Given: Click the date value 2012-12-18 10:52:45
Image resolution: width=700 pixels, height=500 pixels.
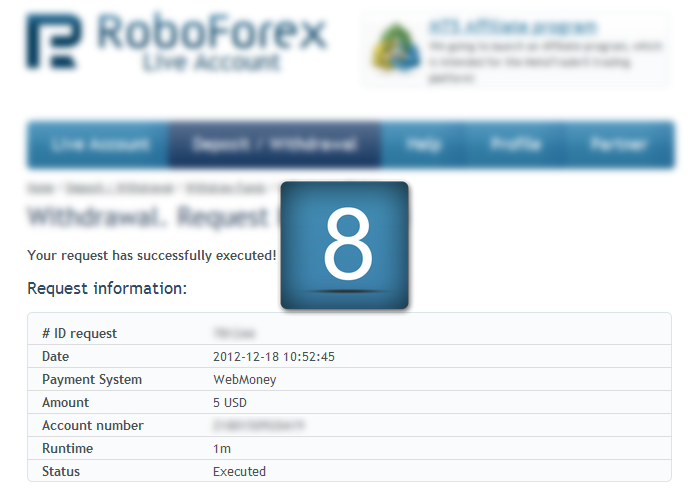Looking at the screenshot, I should click(x=273, y=356).
